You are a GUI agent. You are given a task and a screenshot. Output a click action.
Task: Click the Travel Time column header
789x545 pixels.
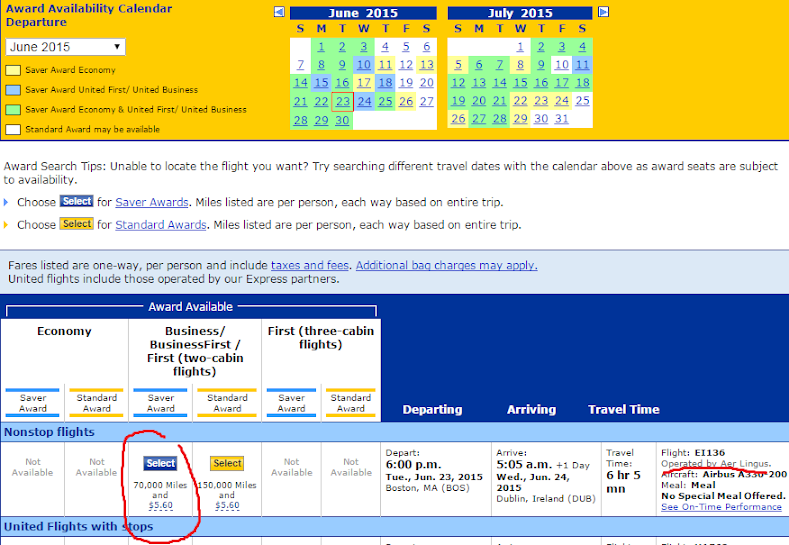click(623, 410)
